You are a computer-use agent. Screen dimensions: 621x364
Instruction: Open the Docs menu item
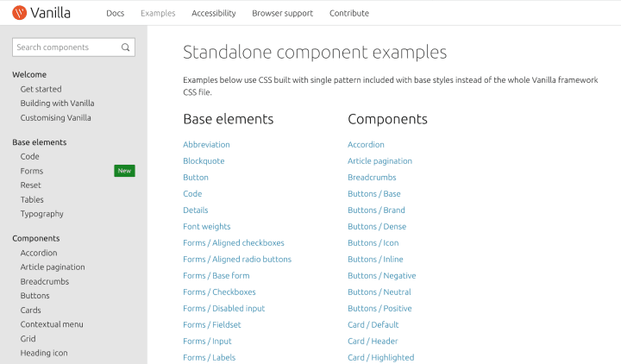click(116, 13)
